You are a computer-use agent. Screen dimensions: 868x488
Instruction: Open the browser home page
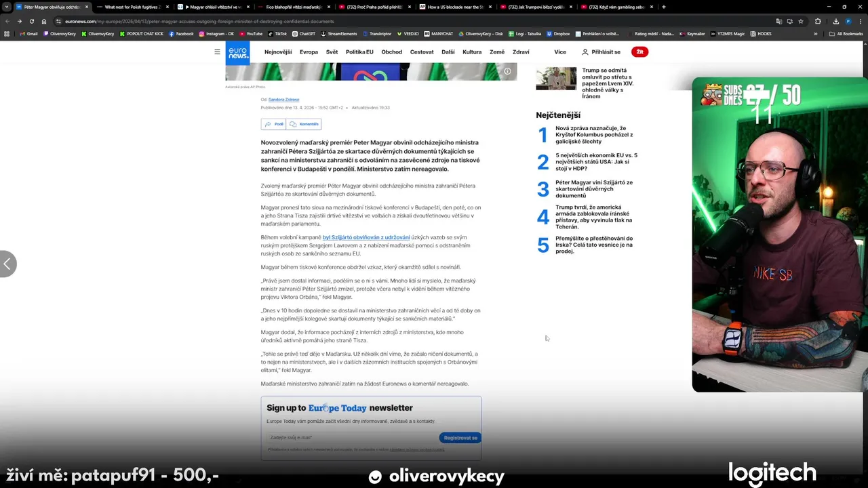pos(44,21)
